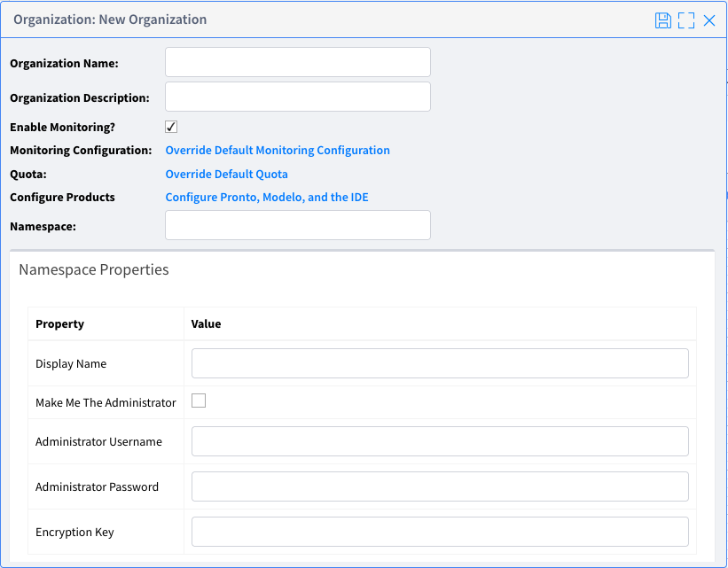Select the Namespace input box

tap(298, 225)
